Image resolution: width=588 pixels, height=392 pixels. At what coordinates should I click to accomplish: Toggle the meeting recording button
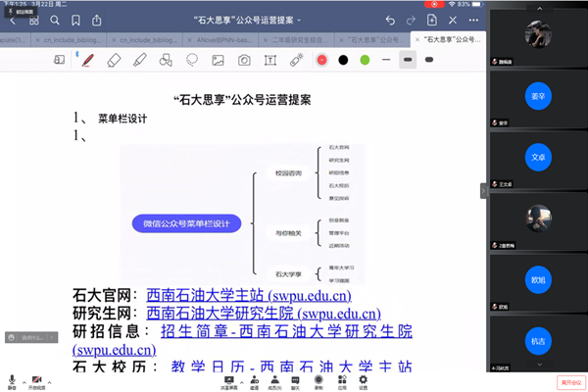pos(318,380)
